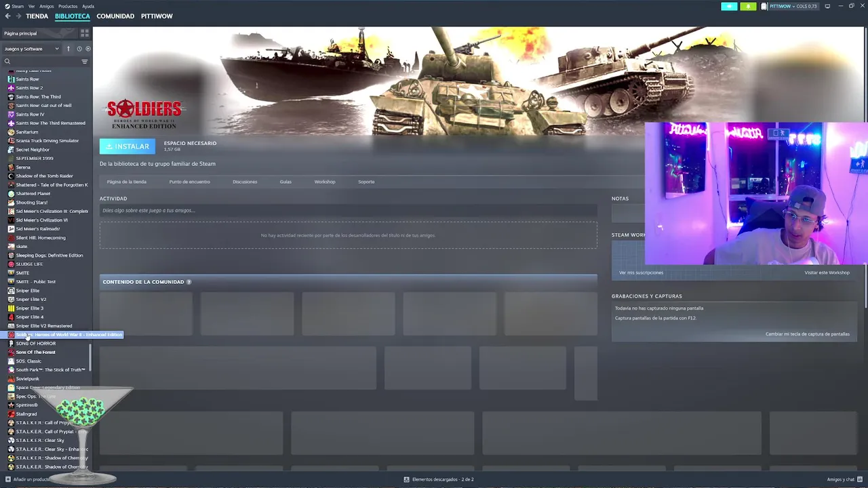Select Sleeping Dogs: Definitive Edition row

click(47, 256)
